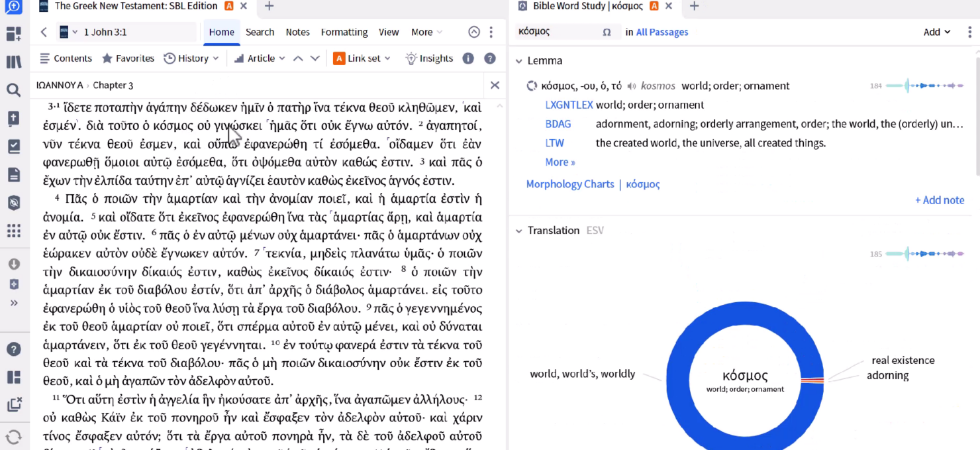Open the Tools grid icon in the sidebar
The image size is (980, 450).
point(14,231)
